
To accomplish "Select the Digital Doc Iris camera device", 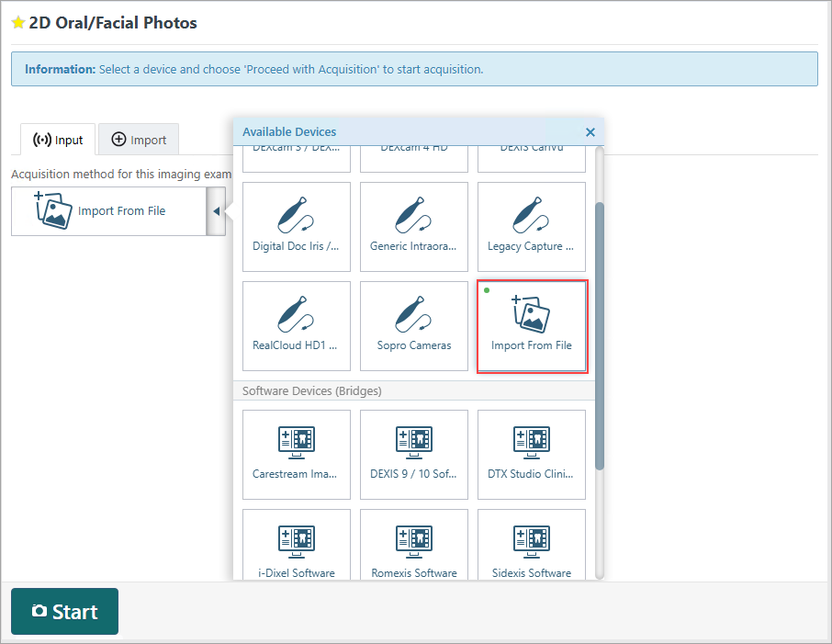I will [x=297, y=226].
